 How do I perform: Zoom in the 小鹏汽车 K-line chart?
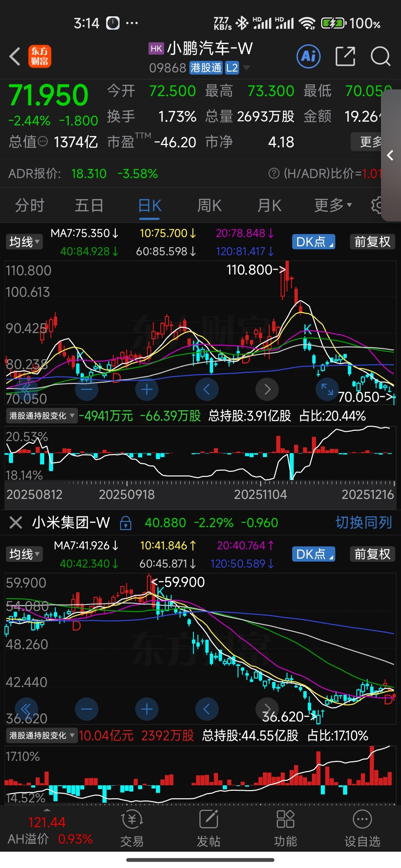(x=147, y=389)
